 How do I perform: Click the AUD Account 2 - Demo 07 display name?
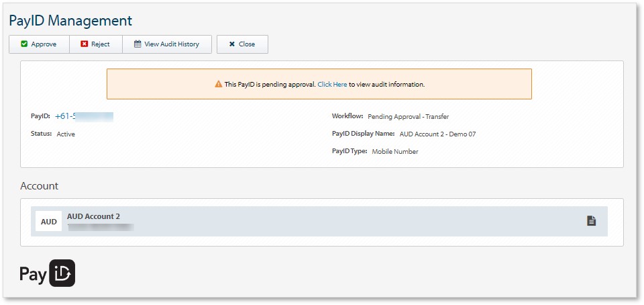tap(437, 134)
